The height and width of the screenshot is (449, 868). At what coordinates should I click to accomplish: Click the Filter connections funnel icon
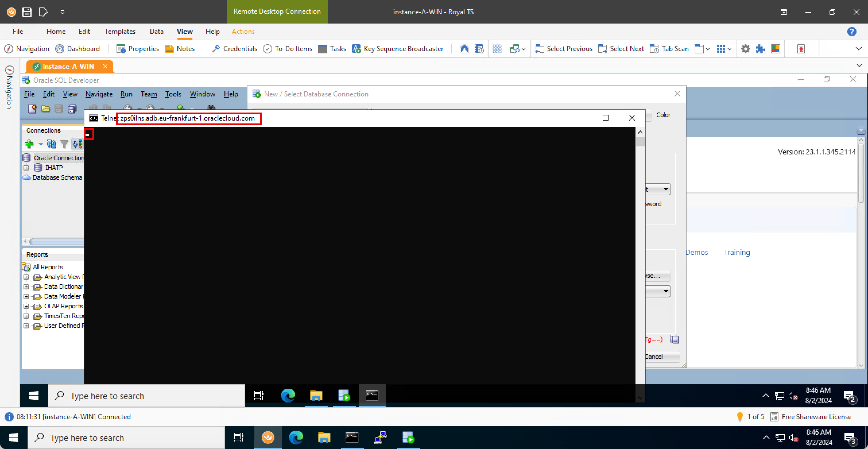tap(64, 144)
